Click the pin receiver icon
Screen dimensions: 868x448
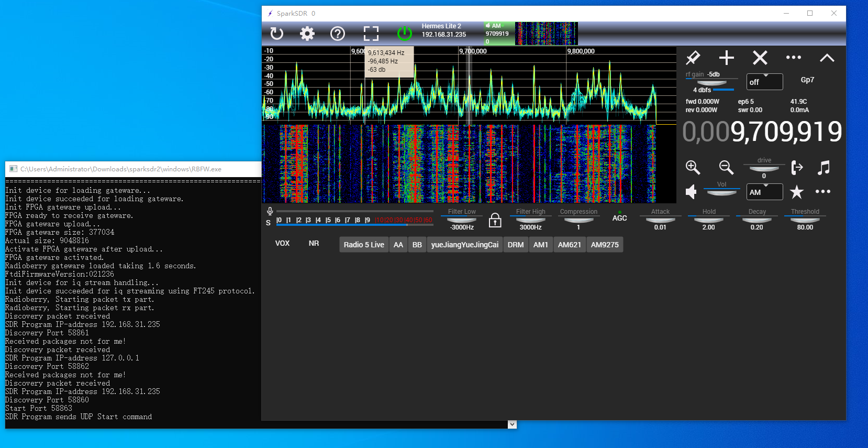tap(693, 58)
